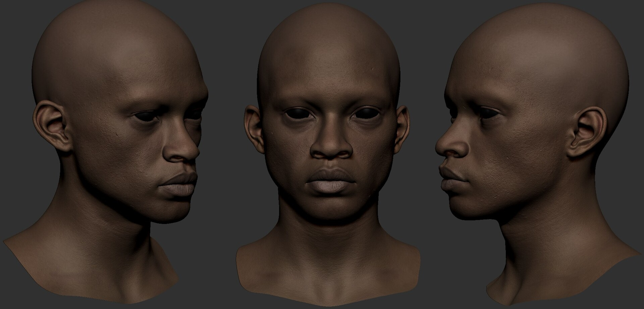This screenshot has height=309, width=644.
Task: Click the front-facing head's lips
Action: (x=330, y=181)
